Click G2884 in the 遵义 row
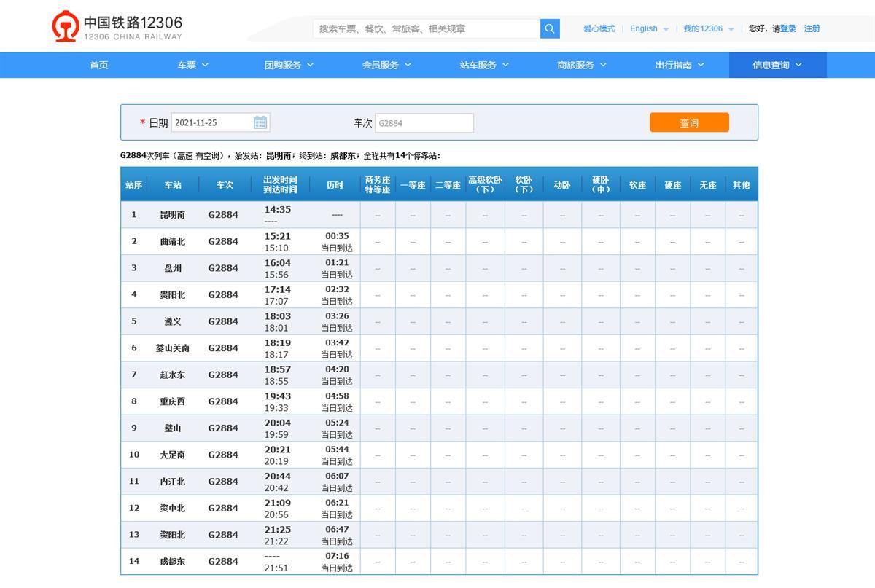Viewport: 875px width, 588px height. [223, 321]
